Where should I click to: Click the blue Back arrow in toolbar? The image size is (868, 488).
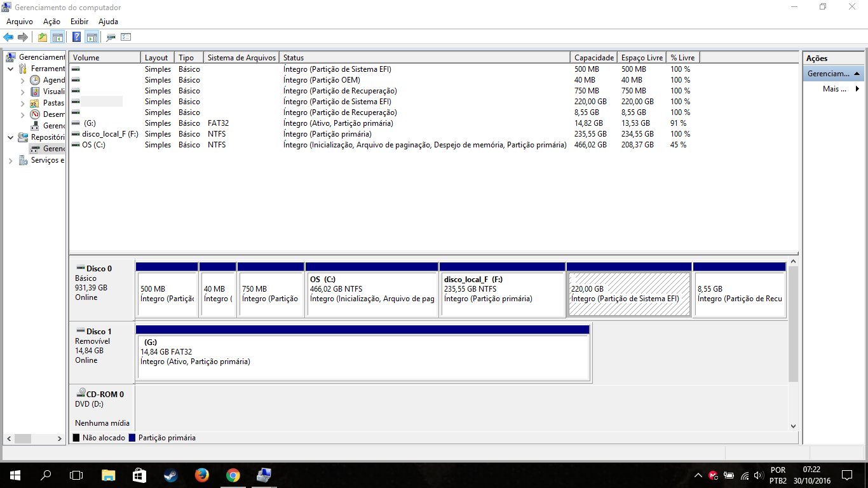[8, 37]
